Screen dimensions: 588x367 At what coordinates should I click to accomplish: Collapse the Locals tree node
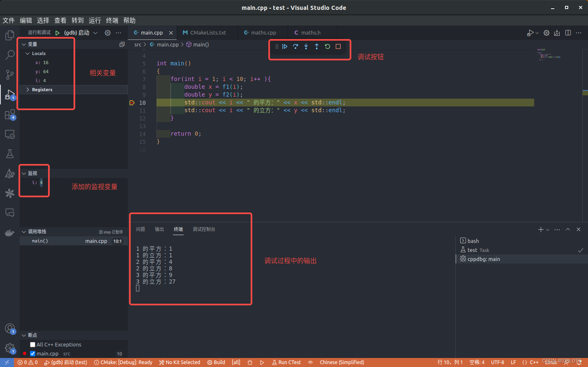tap(28, 53)
